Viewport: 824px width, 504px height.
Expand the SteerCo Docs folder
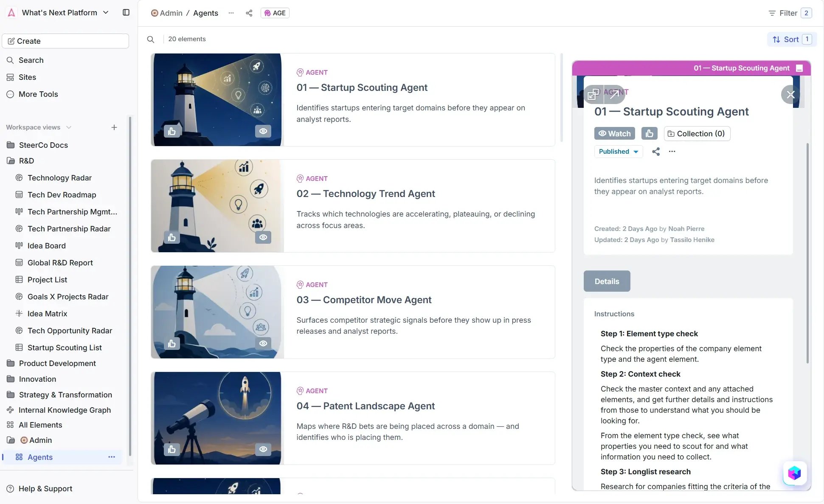click(43, 145)
